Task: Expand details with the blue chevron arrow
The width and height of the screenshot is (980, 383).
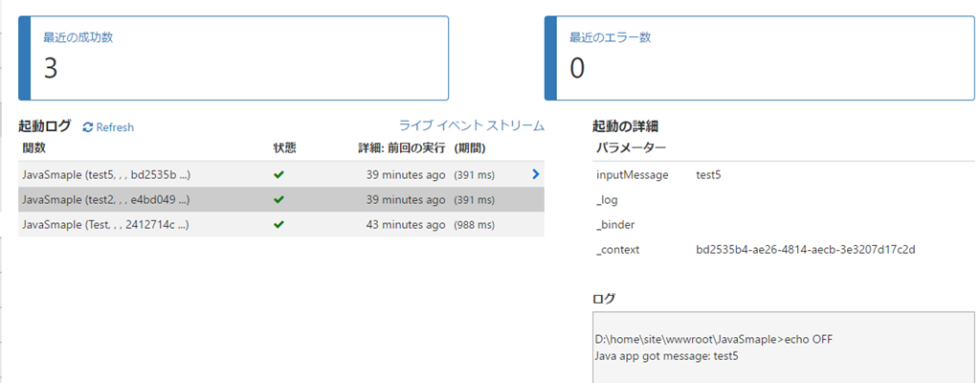Action: [x=535, y=174]
